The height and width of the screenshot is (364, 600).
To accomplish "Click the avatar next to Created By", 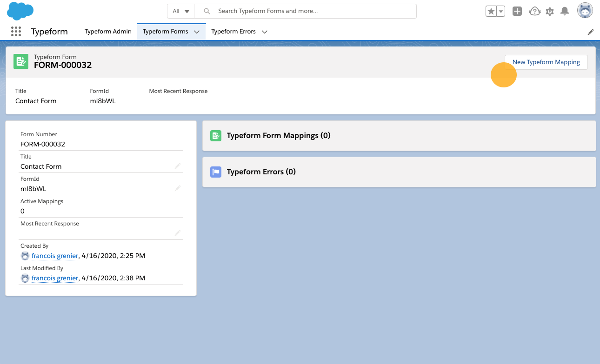I will (x=25, y=256).
